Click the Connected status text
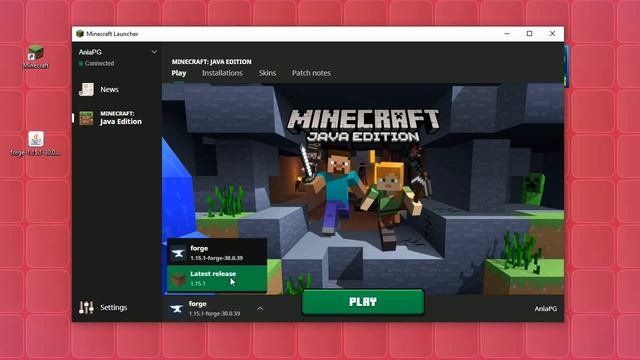 [100, 63]
